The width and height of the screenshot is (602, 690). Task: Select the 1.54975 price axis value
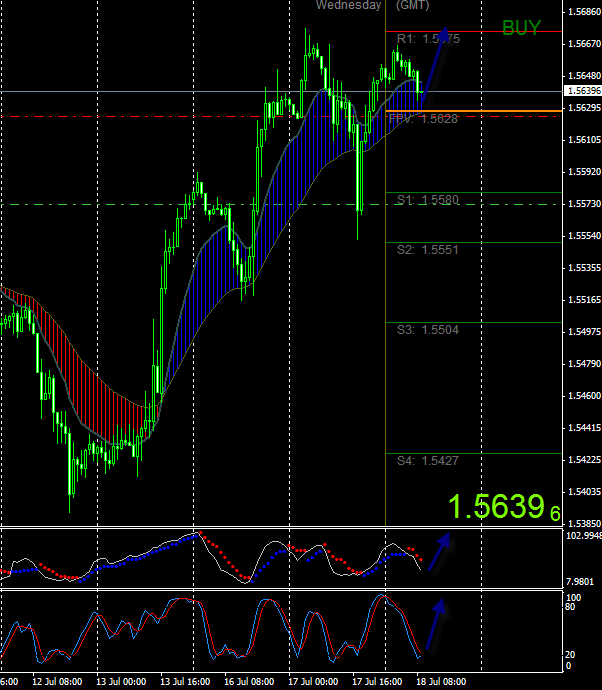pos(584,332)
